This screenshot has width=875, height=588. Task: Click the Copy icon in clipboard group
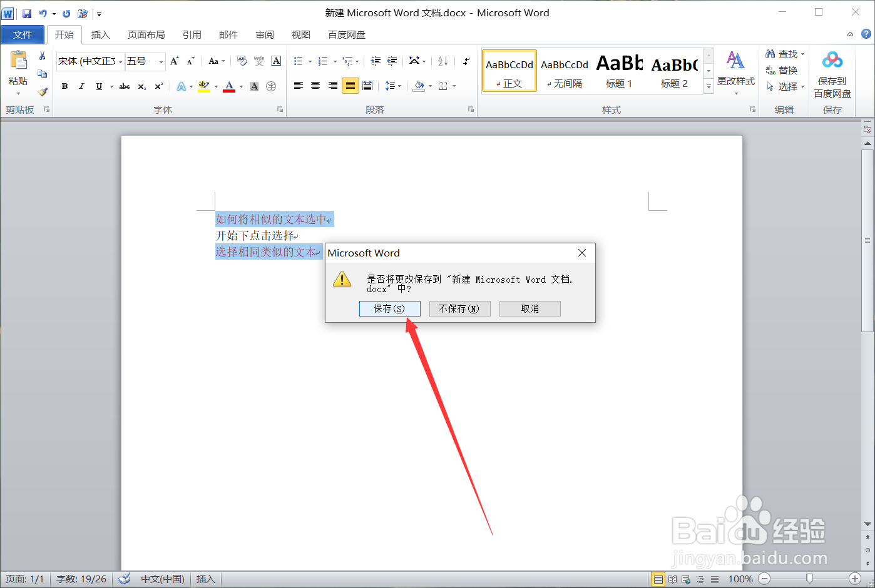point(42,73)
